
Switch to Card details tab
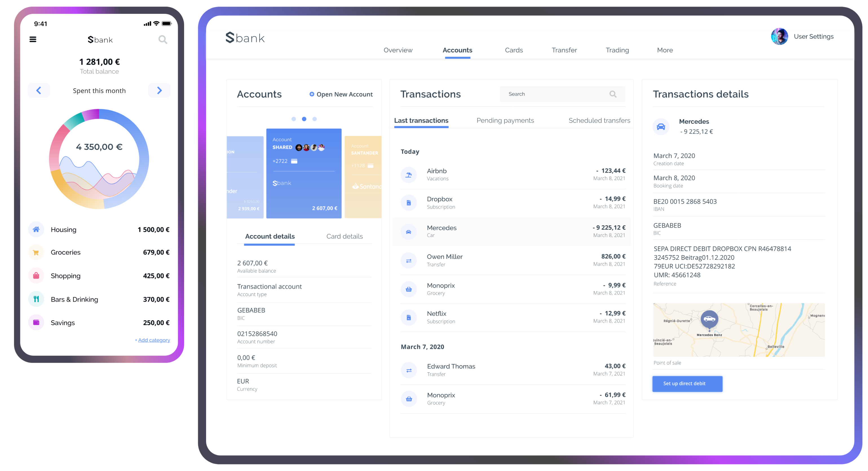pyautogui.click(x=344, y=236)
